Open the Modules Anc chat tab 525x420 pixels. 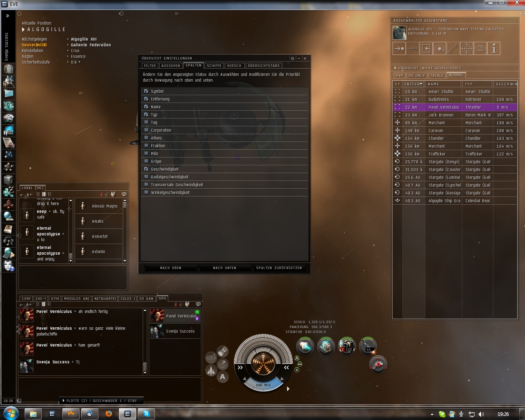[x=77, y=299]
